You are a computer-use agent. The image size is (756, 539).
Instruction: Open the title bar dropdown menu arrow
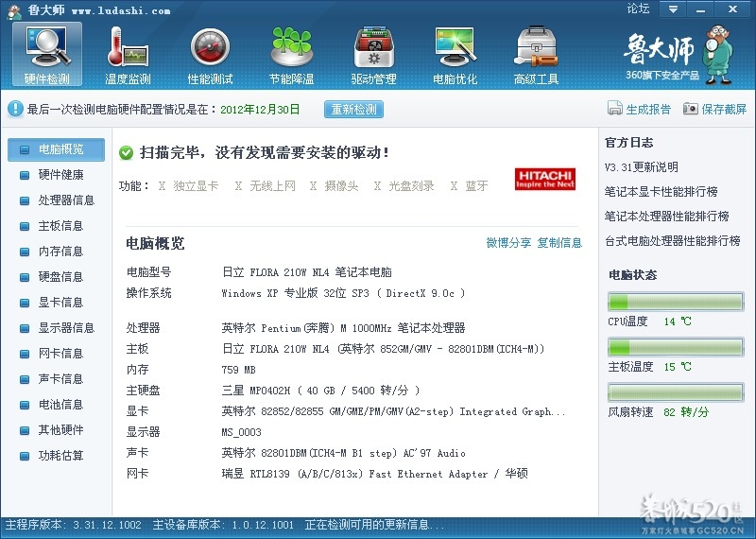coord(673,9)
